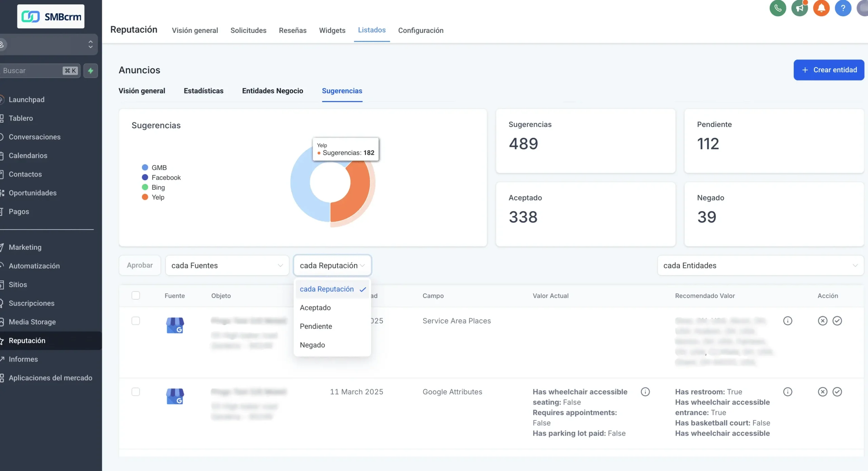Open info icon beside Has restroom recommended value
This screenshot has width=868, height=471.
click(788, 392)
